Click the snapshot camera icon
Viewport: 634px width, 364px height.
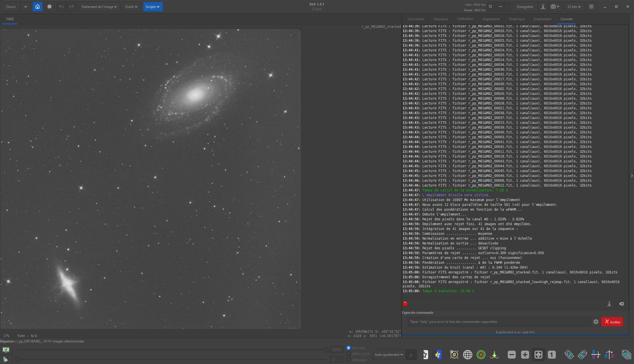[x=553, y=7]
